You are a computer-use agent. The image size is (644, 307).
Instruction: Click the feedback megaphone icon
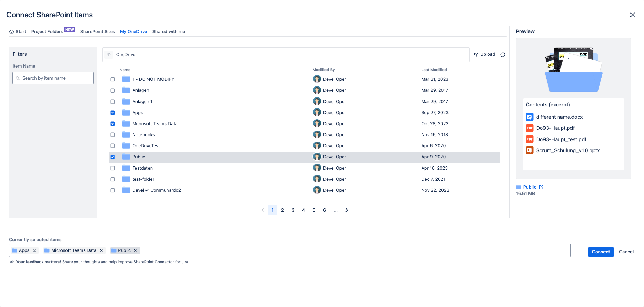pos(12,262)
